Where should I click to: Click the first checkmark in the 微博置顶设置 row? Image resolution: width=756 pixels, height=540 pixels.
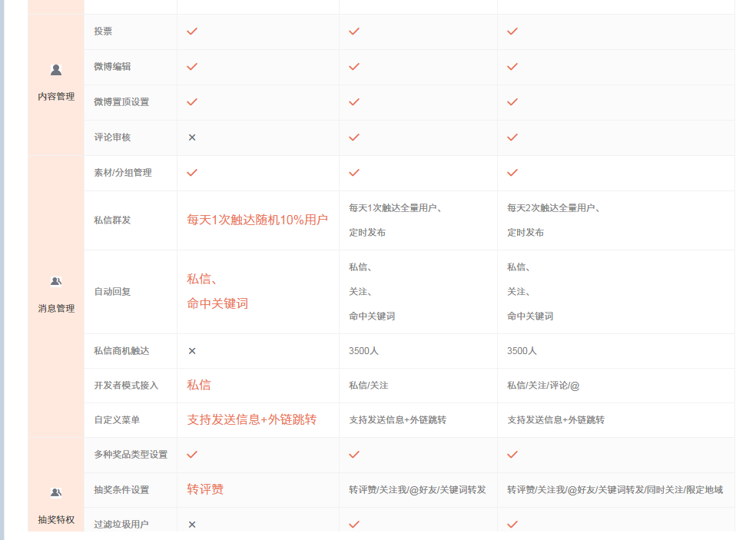click(x=192, y=101)
